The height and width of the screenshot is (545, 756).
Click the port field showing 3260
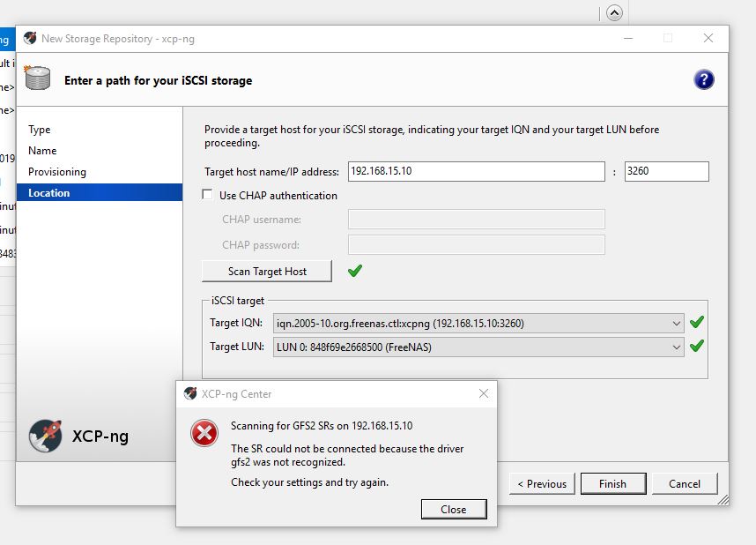tap(667, 171)
